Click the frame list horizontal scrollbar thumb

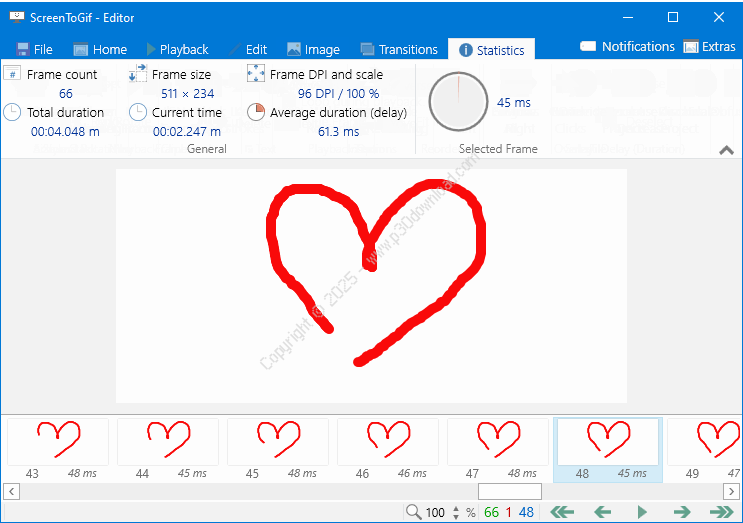[x=509, y=491]
